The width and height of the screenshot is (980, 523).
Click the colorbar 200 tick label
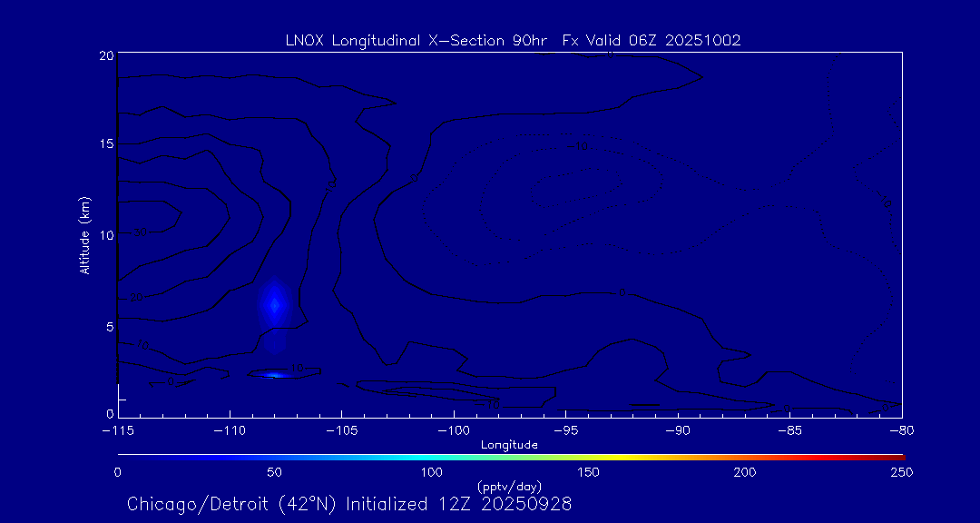[x=746, y=472]
